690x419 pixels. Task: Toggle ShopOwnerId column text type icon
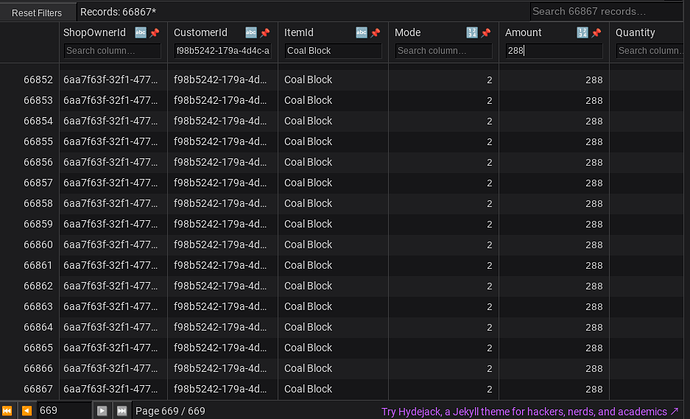pos(140,33)
